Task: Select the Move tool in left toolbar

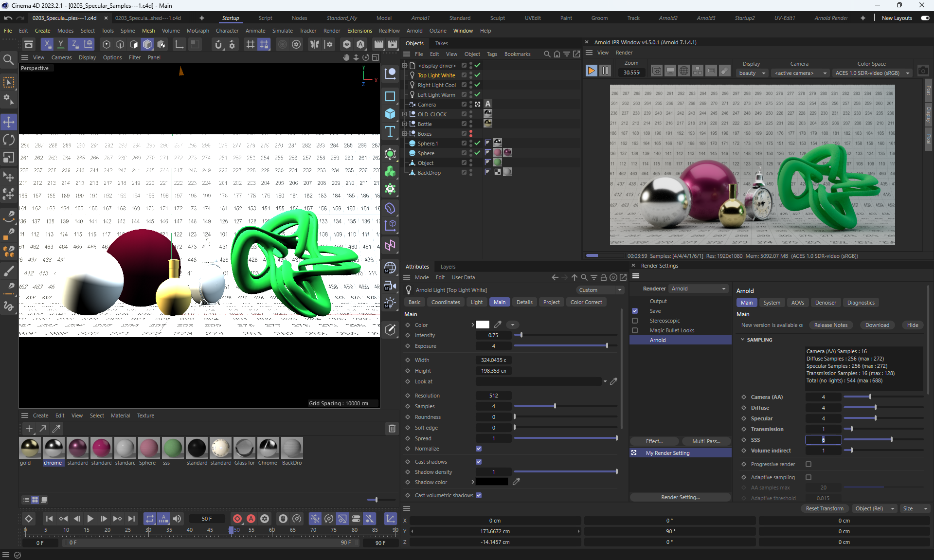Action: point(9,122)
